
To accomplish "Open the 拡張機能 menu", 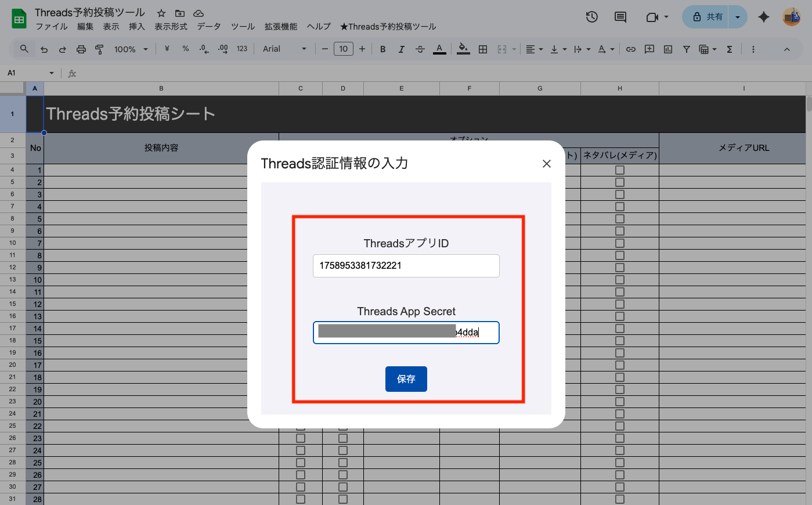I will coord(281,27).
